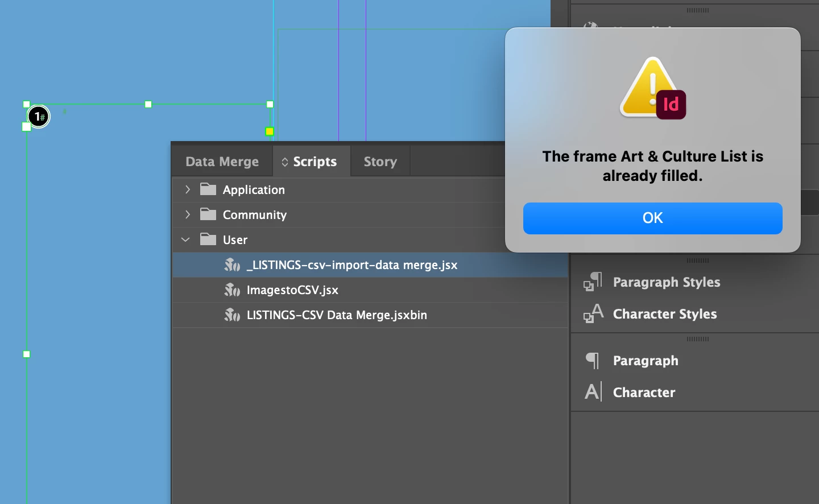The image size is (819, 504).
Task: Select the ImagestoCSV.jsx script
Action: [x=370, y=290]
